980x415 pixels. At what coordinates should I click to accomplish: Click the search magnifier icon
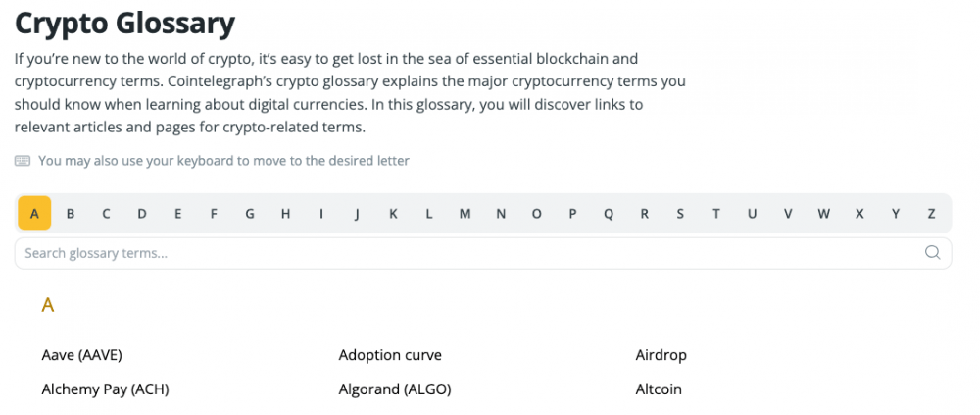(932, 253)
